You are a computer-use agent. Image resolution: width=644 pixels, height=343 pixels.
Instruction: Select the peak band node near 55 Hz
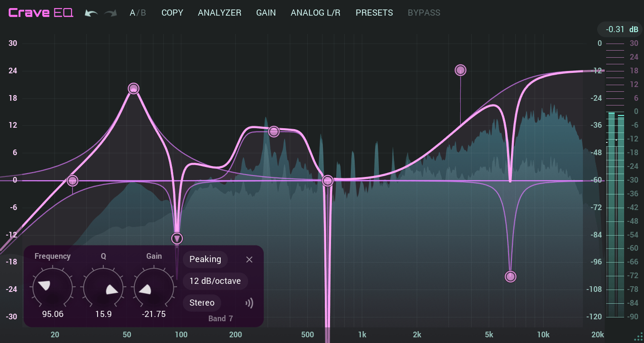click(x=134, y=88)
